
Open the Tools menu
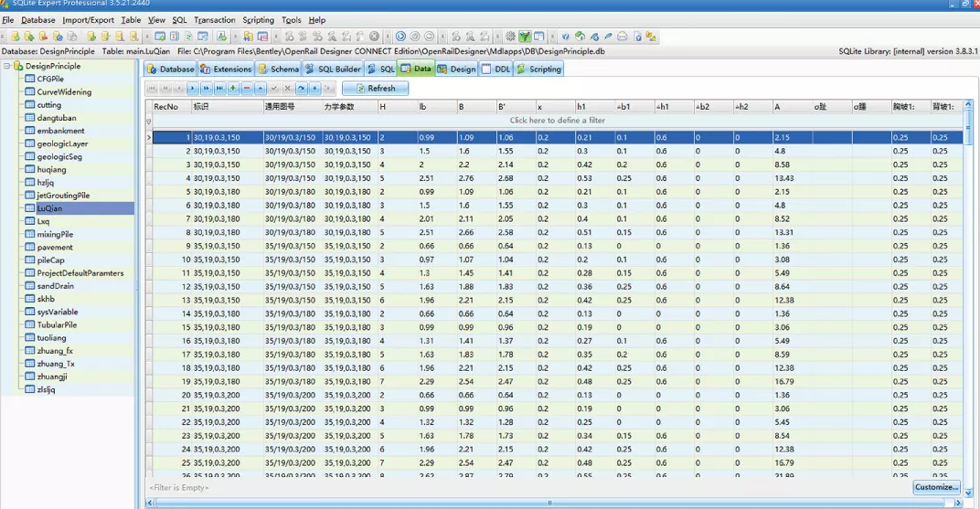point(292,20)
